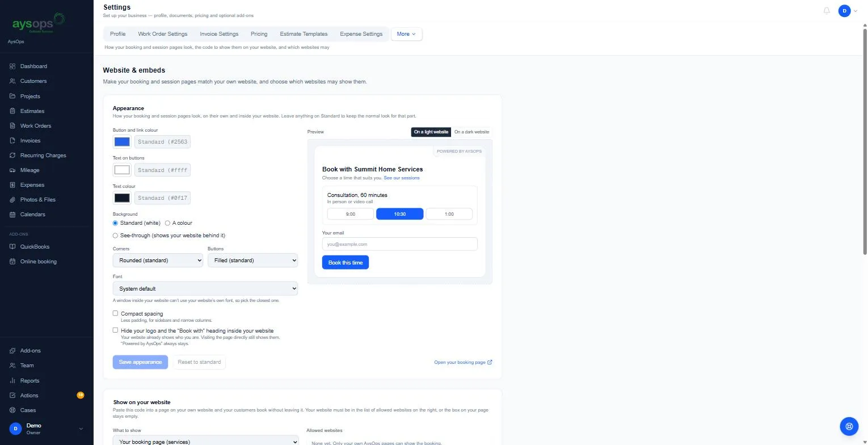Follow 'Open your booking page' link
This screenshot has width=868, height=445.
coord(463,362)
